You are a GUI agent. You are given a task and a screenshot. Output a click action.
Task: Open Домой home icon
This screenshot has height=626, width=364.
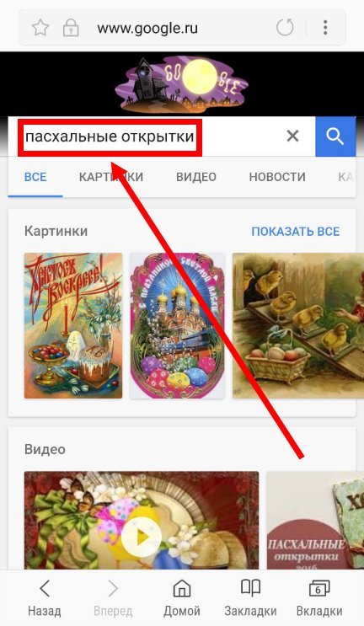click(182, 598)
